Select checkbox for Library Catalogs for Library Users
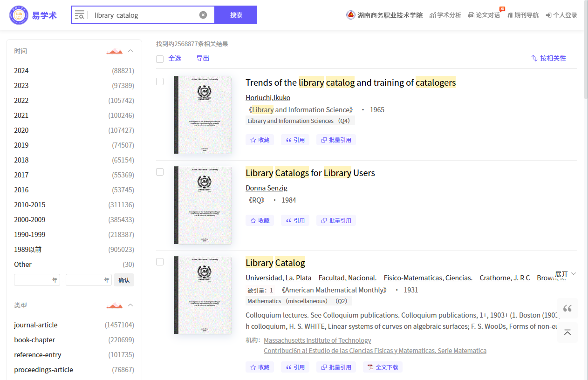The width and height of the screenshot is (588, 380). (160, 172)
